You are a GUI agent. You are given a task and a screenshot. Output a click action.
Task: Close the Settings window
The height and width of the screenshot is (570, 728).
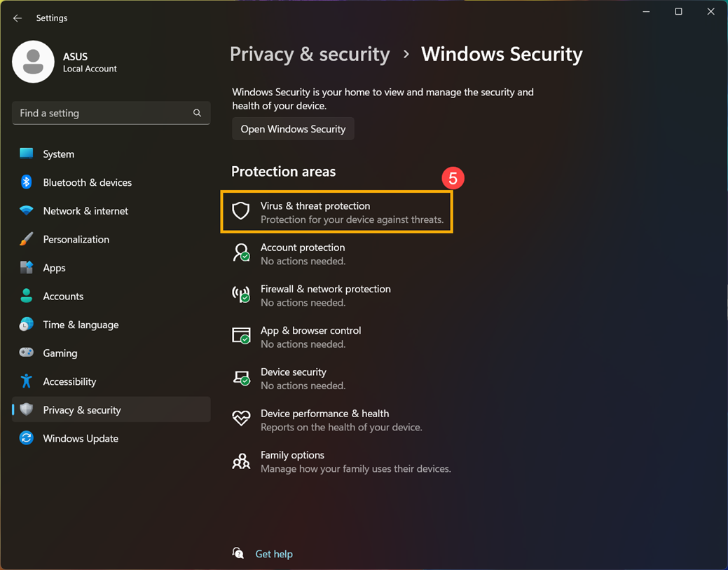point(710,12)
